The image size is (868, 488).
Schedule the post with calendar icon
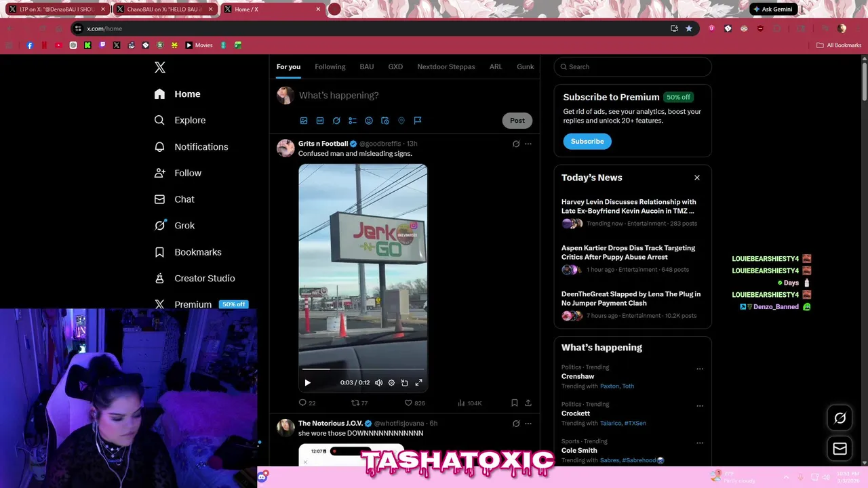click(385, 121)
